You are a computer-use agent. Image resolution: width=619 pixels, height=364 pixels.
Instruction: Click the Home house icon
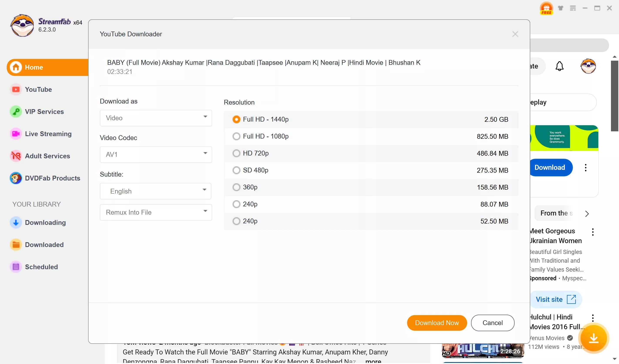(x=16, y=67)
